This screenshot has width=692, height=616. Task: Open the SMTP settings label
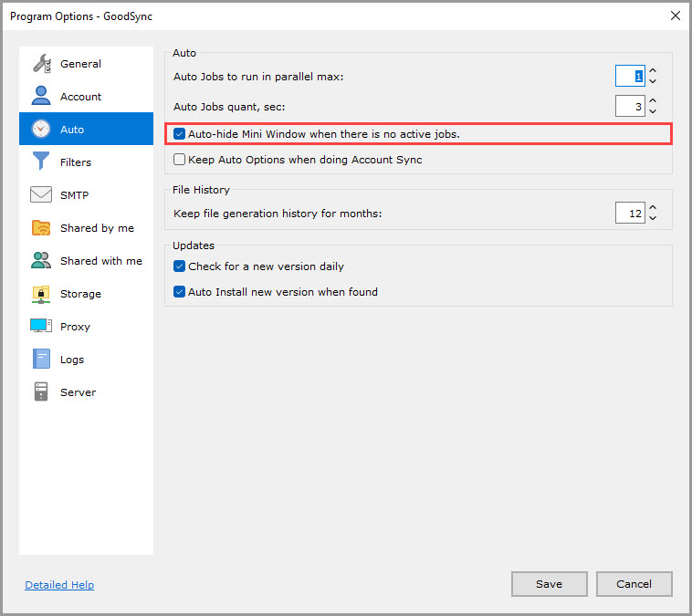[x=74, y=195]
